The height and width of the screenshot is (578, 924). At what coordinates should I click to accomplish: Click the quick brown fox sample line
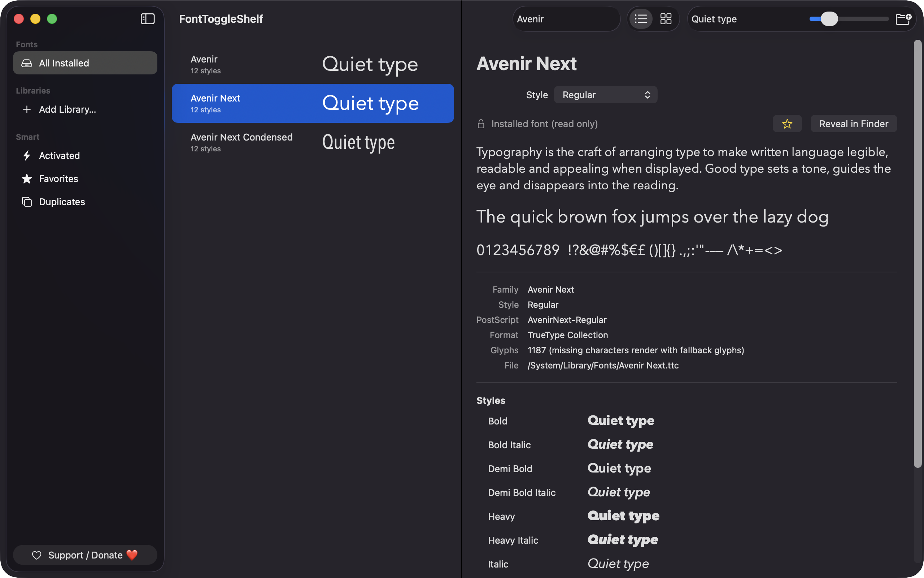tap(652, 217)
